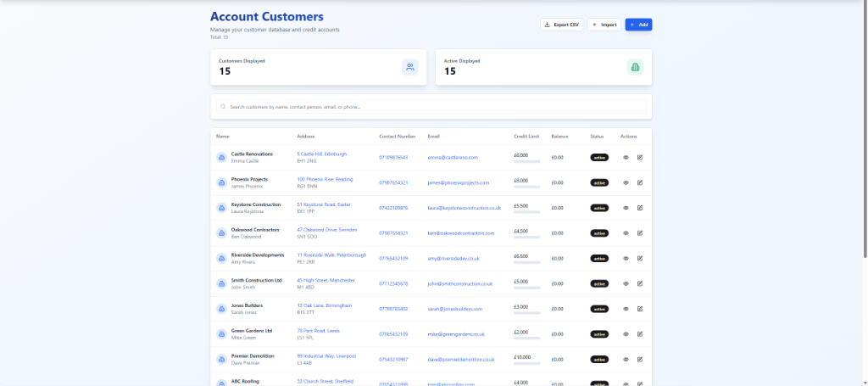The image size is (868, 386).
Task: View Green Gardens Ltd customer details
Action: click(626, 334)
